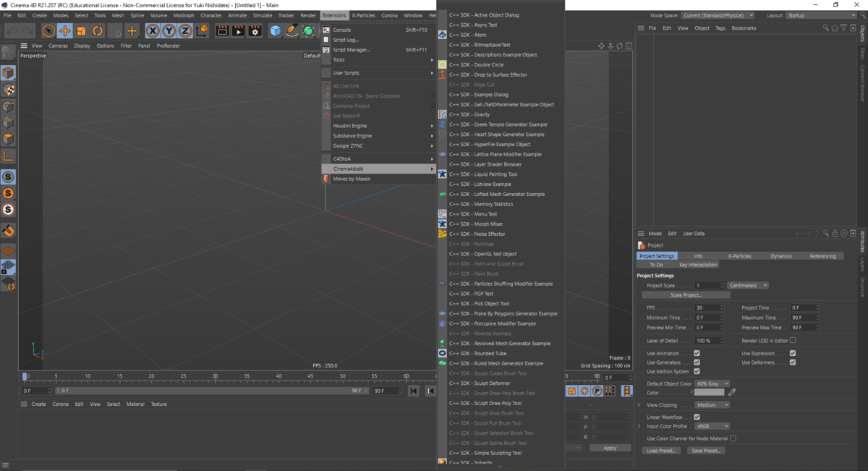Expand the View Clipping section arrow
Image resolution: width=868 pixels, height=471 pixels.
click(639, 405)
